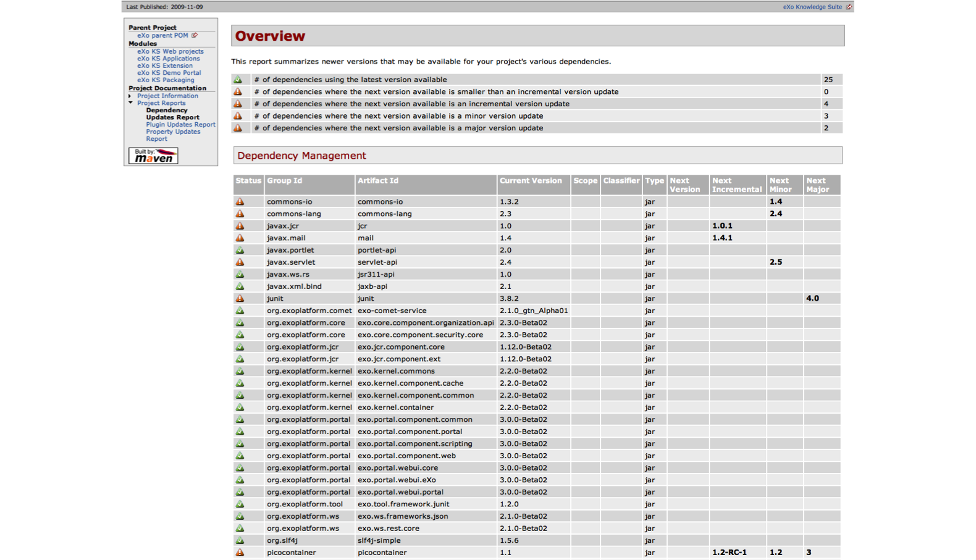Click the Artifact Id column header
The width and height of the screenshot is (976, 560).
(x=426, y=185)
